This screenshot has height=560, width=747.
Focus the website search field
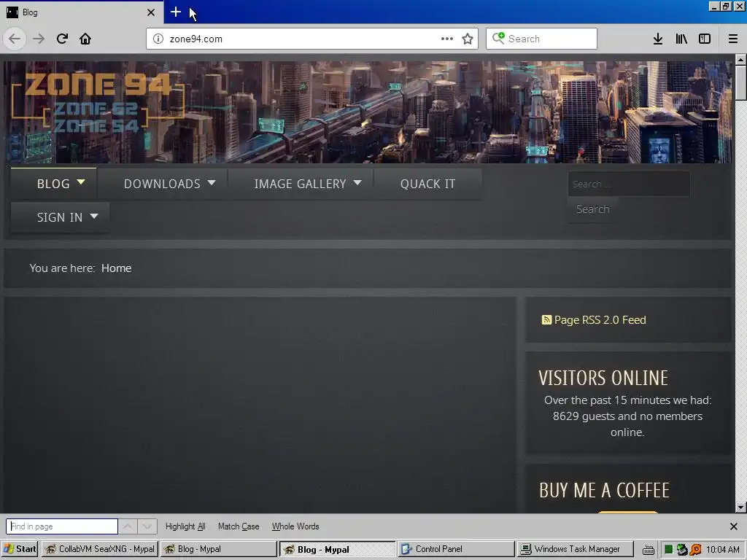pyautogui.click(x=629, y=184)
